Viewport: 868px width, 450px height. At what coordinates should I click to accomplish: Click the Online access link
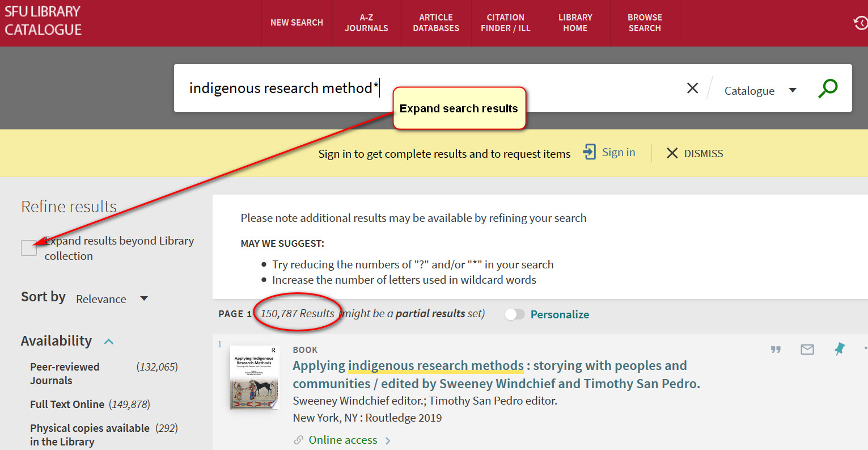click(342, 440)
